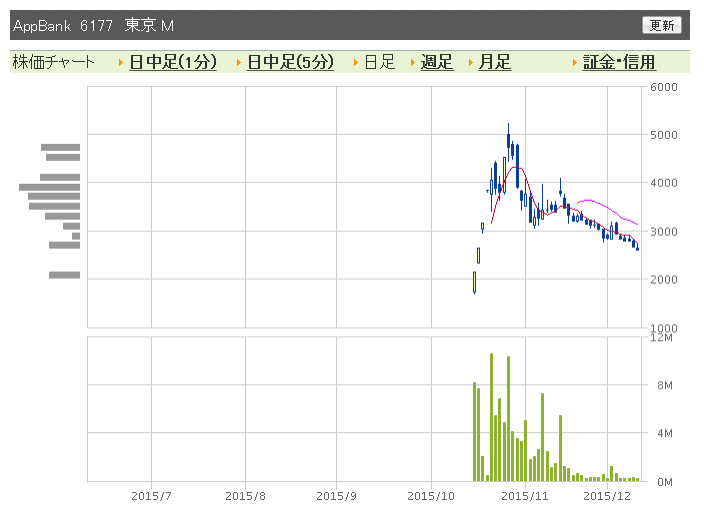
Task: Click orange arrow before 日中足(5分)
Action: click(239, 62)
